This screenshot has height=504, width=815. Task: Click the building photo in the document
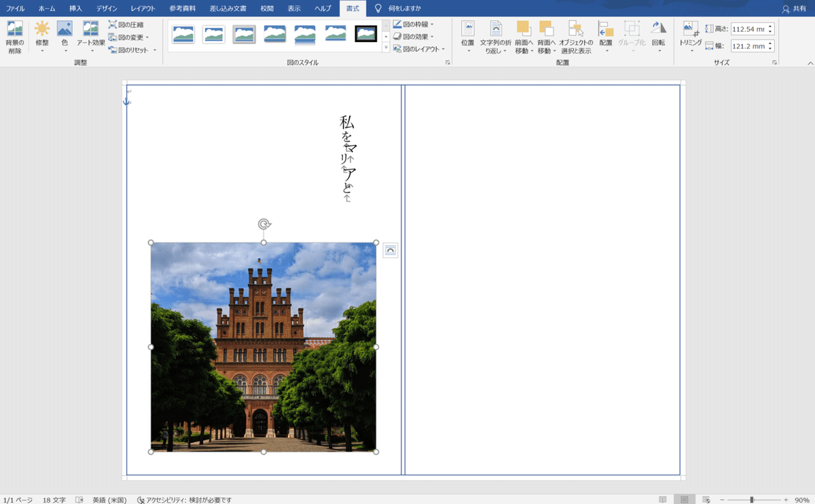(x=264, y=347)
